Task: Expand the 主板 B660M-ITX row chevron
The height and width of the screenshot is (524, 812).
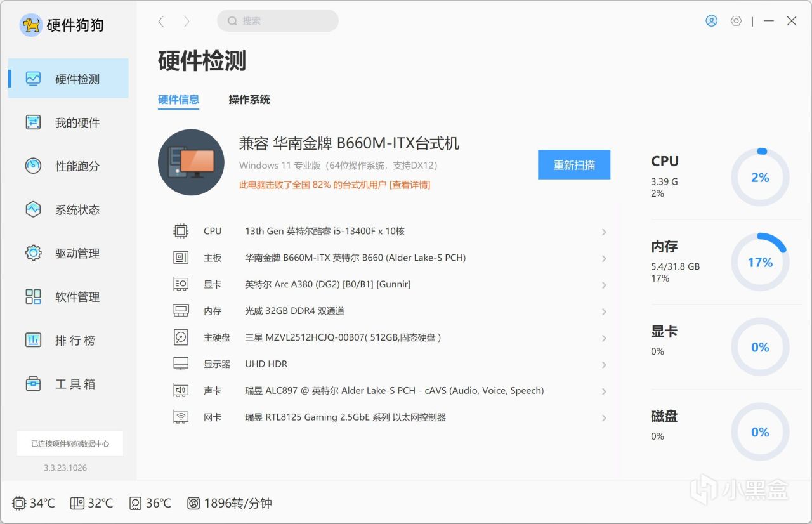Action: pyautogui.click(x=604, y=259)
